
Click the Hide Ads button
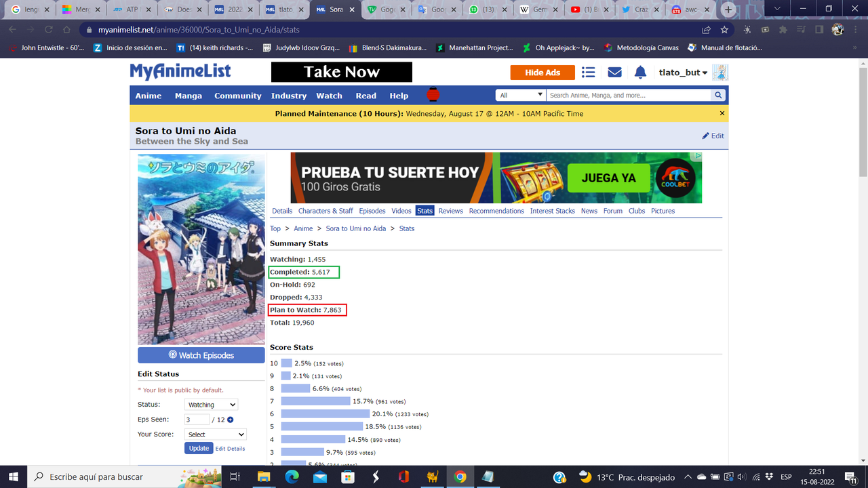(x=542, y=72)
